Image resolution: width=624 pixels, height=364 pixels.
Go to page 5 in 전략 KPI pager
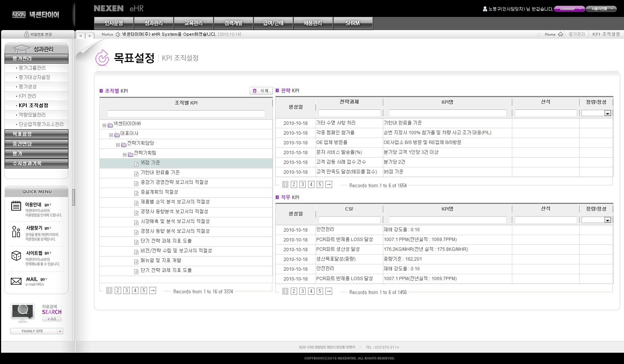(320, 184)
